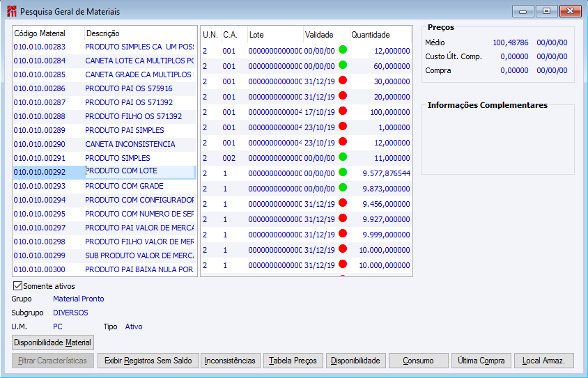This screenshot has height=378, width=588.
Task: Select material code 010.010.00283
Action: (40, 47)
